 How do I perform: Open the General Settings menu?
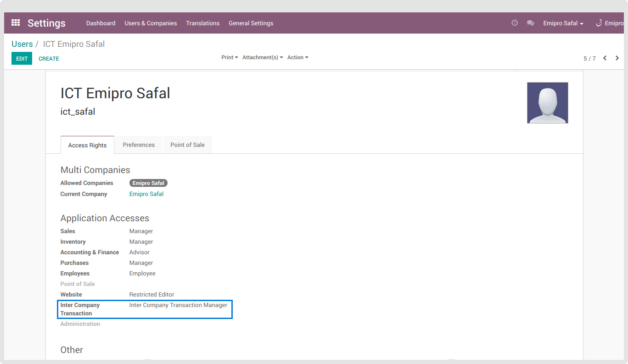[x=251, y=23]
